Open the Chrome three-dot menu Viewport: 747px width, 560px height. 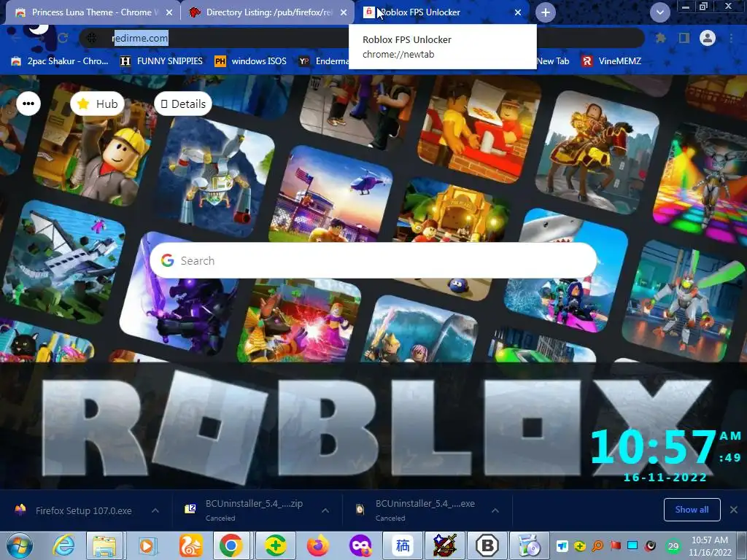[731, 38]
